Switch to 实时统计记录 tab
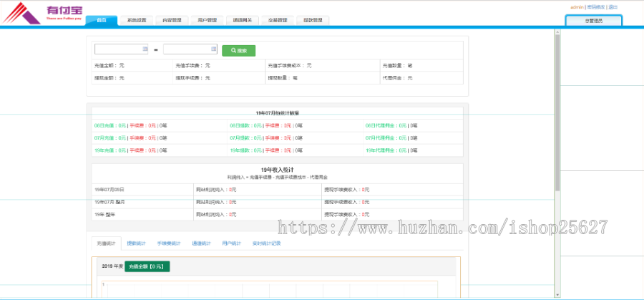 point(267,243)
